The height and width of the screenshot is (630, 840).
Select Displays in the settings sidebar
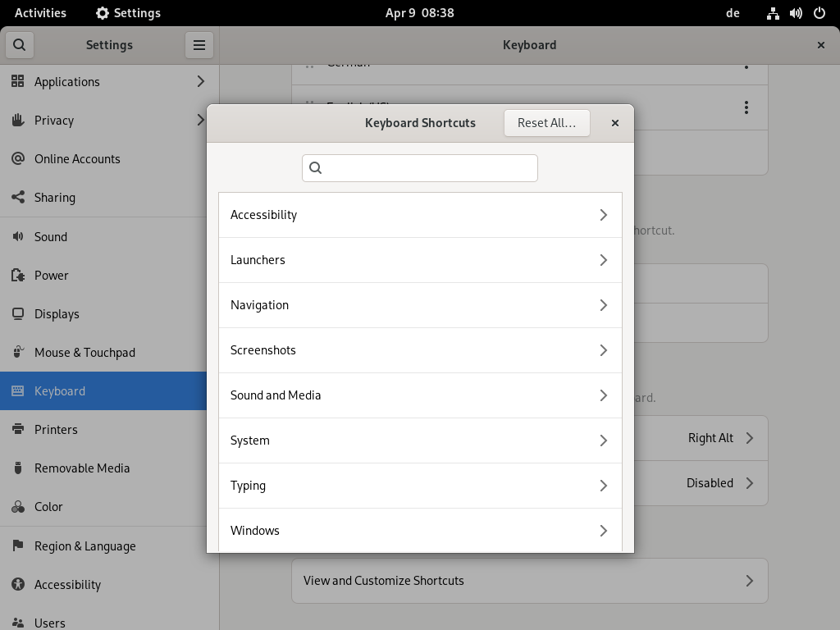coord(57,314)
